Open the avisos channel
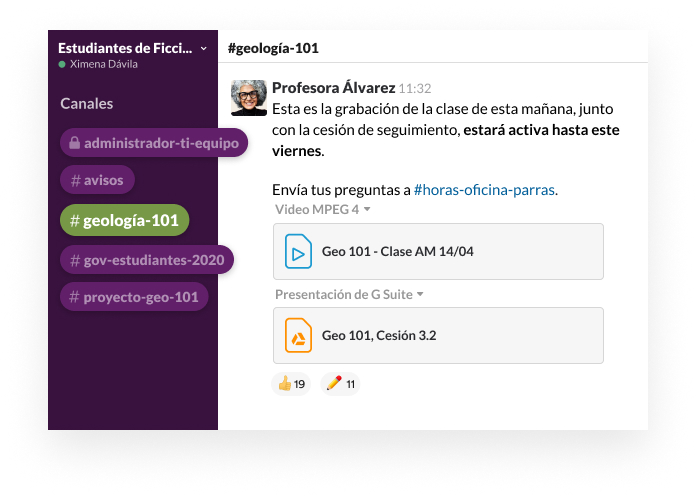696x496 pixels. point(103,181)
